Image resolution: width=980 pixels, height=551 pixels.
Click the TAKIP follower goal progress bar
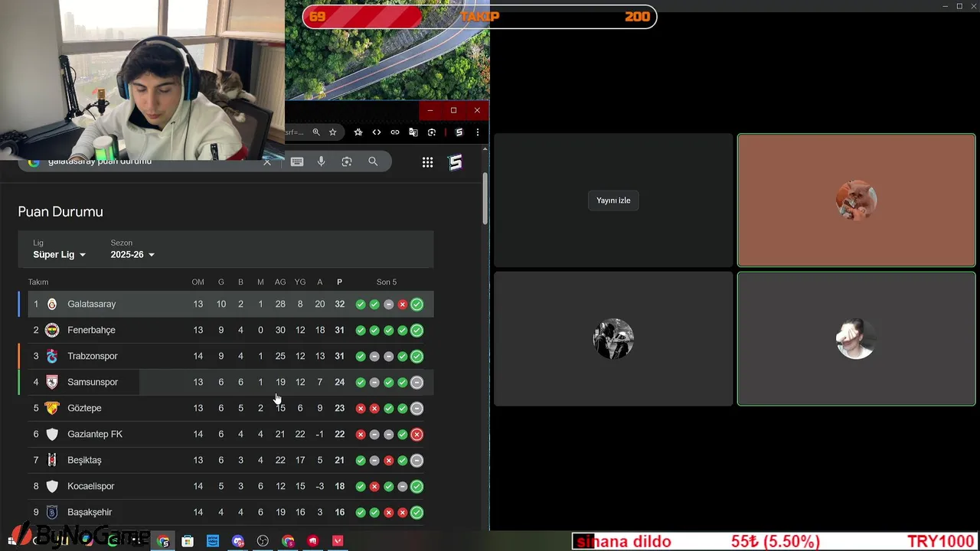pos(479,17)
